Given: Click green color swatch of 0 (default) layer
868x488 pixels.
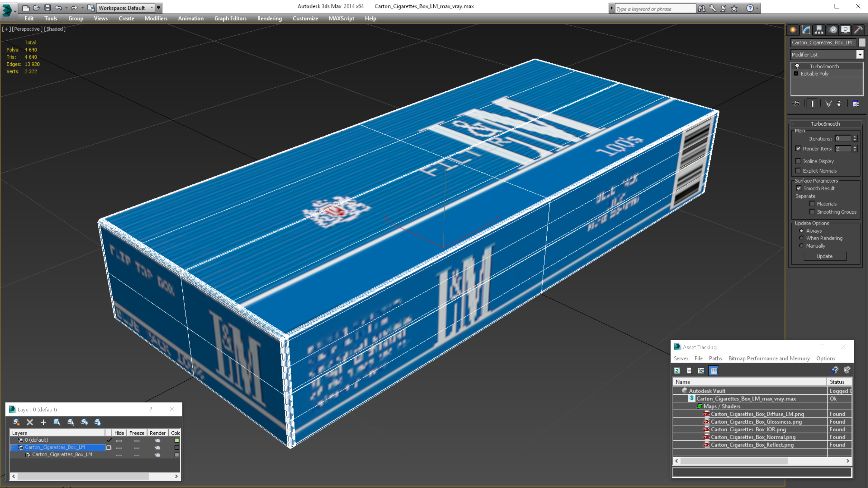Looking at the screenshot, I should (x=177, y=440).
